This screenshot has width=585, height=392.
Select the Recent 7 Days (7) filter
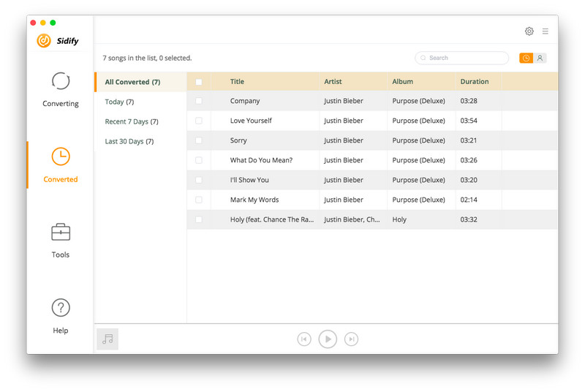[140, 121]
